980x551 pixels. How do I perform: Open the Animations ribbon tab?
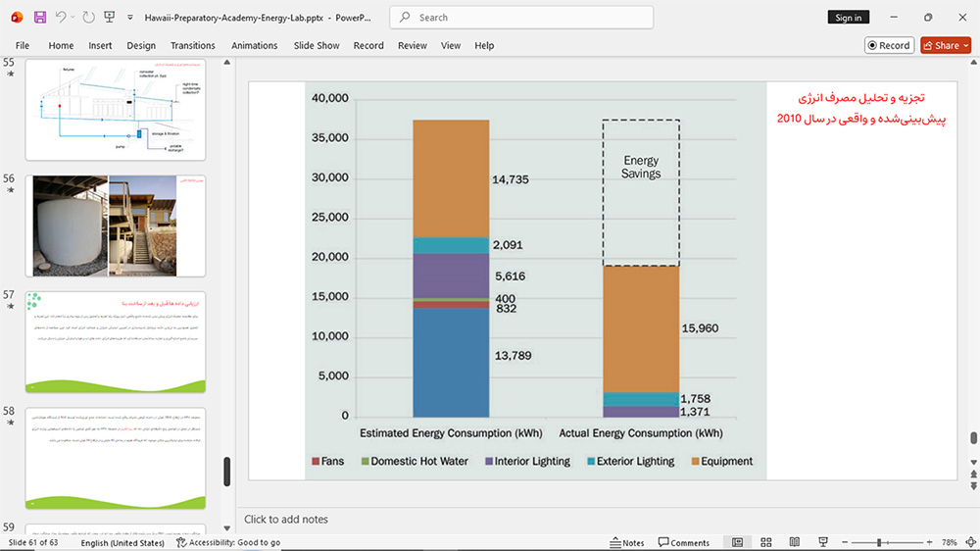click(255, 46)
